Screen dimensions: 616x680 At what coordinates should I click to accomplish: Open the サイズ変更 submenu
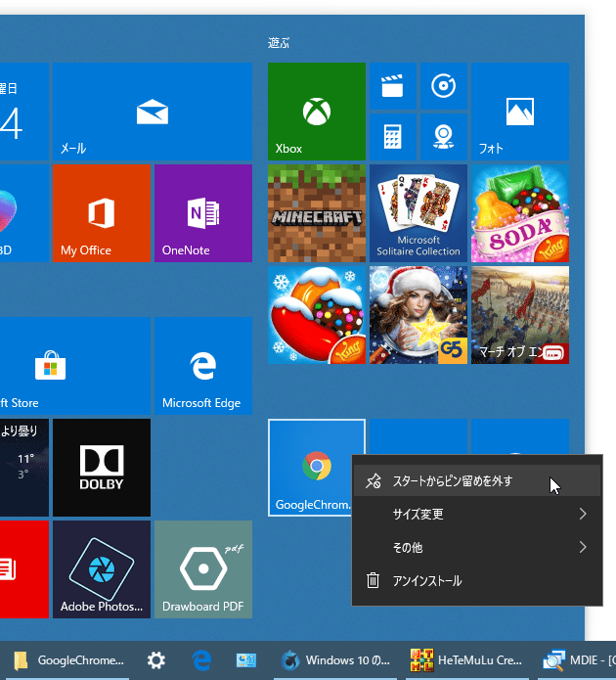477,514
